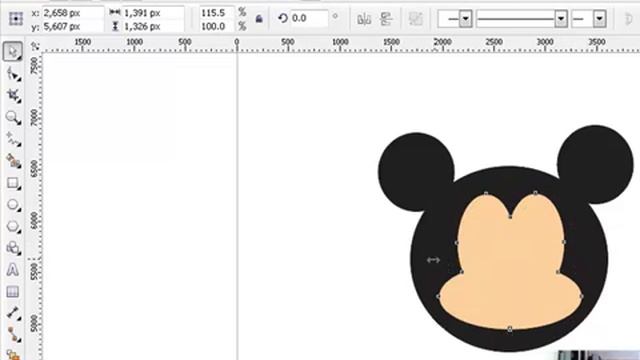Select the Smart Fill tool
640x360 pixels.
pyautogui.click(x=13, y=162)
